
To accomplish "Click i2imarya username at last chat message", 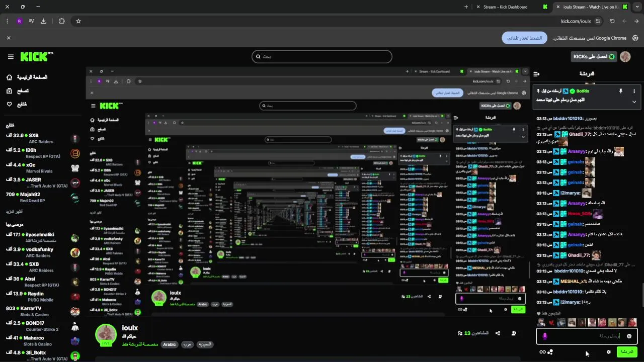I will pyautogui.click(x=570, y=302).
